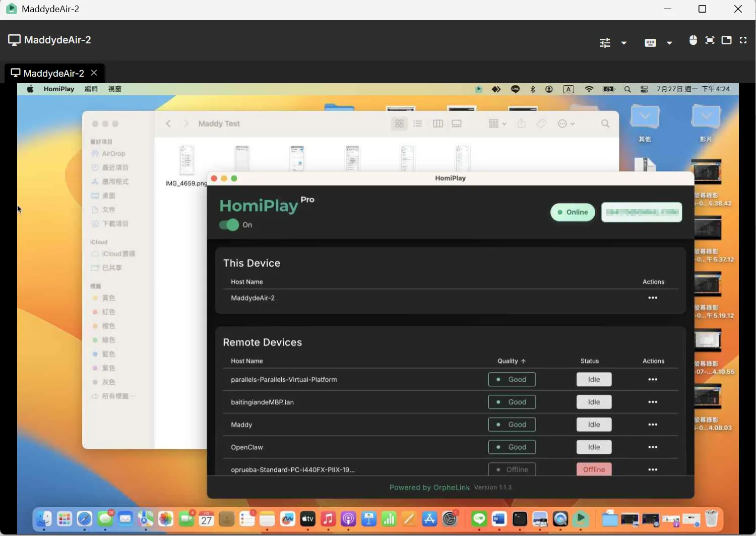Click the Offline status for oprueba-Standard-PC

(594, 469)
